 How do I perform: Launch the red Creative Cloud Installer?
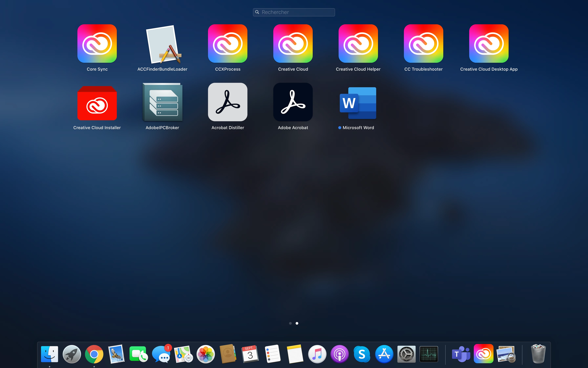tap(97, 103)
